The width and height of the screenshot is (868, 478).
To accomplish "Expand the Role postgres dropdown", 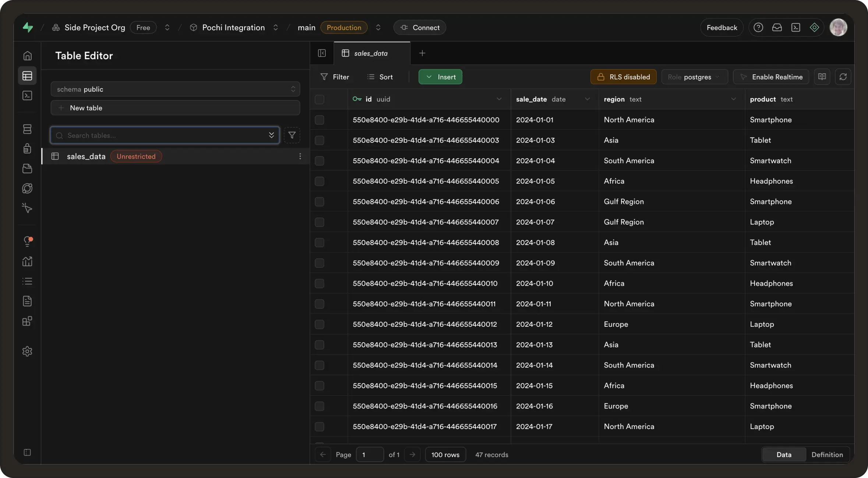I will pyautogui.click(x=694, y=77).
